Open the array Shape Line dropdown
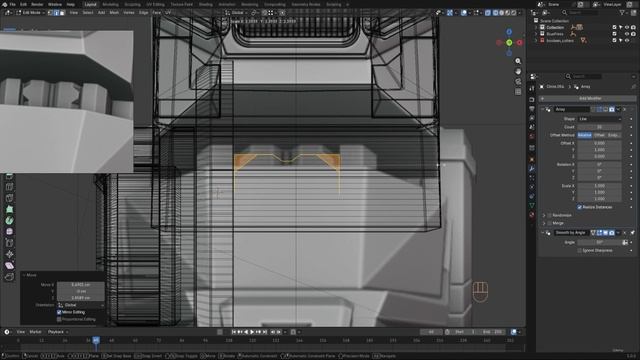The height and width of the screenshot is (360, 640). coord(599,119)
